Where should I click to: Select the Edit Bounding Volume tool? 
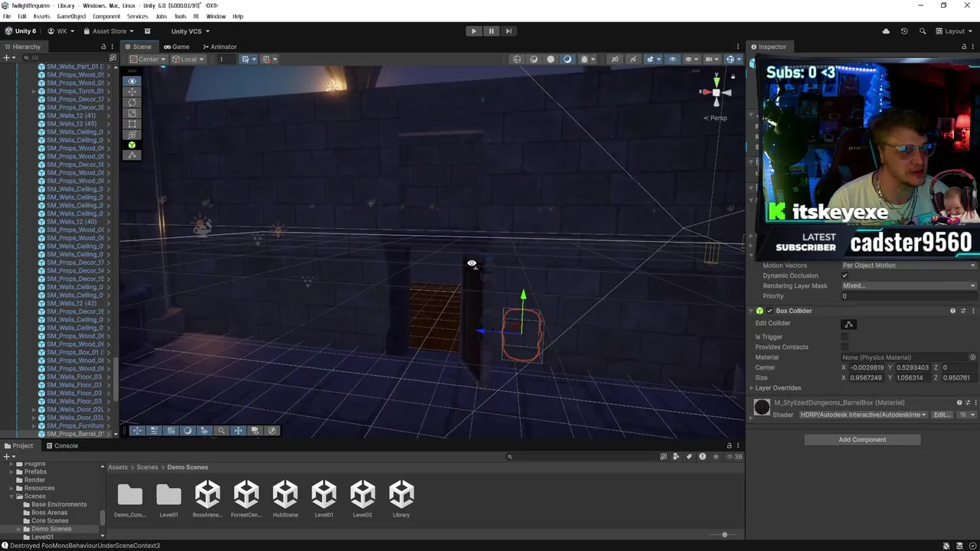(x=132, y=155)
